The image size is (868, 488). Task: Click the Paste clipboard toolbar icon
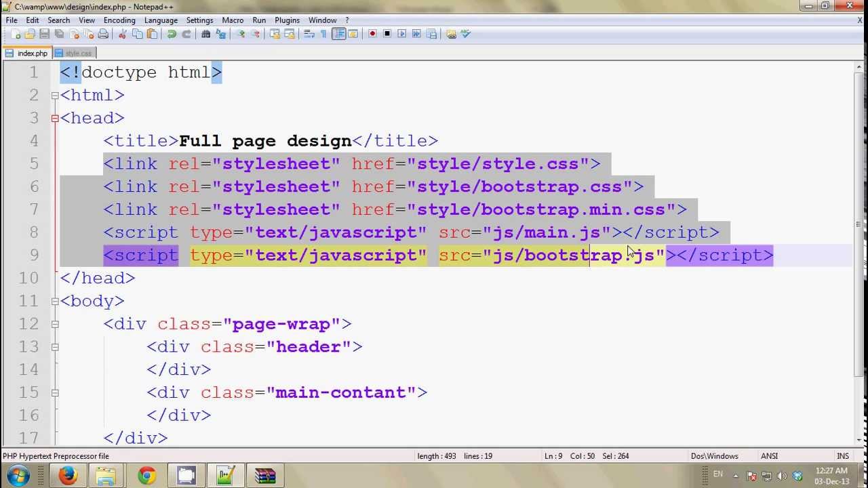click(151, 34)
